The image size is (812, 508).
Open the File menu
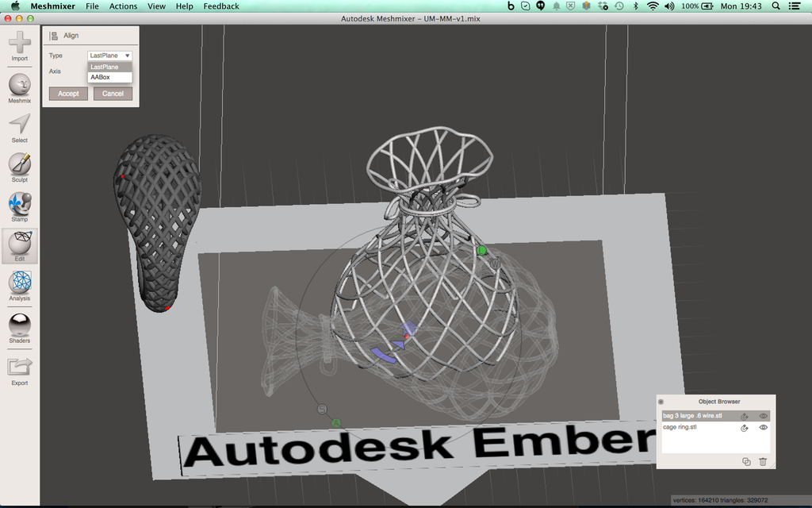pyautogui.click(x=92, y=6)
